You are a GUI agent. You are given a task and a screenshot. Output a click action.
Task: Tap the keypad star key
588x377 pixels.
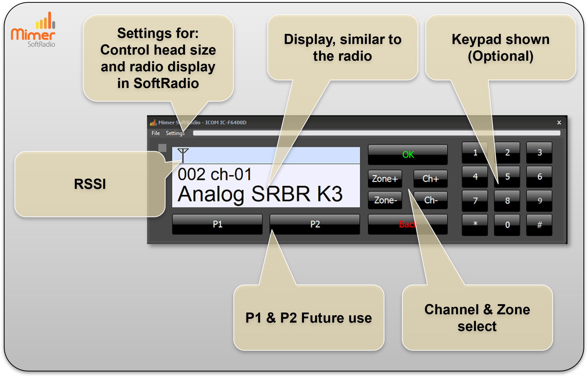tap(475, 225)
